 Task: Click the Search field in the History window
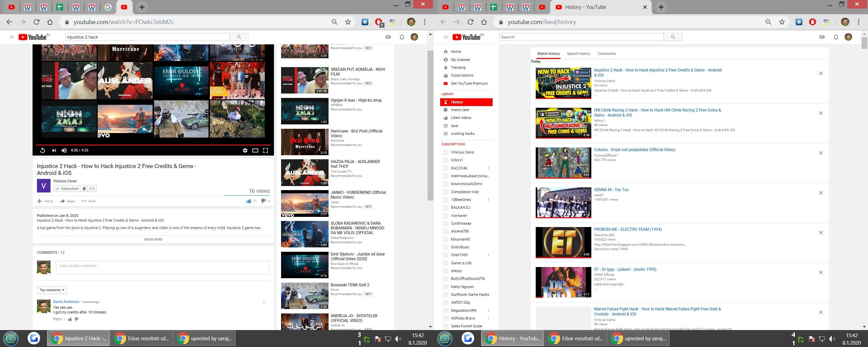click(x=581, y=37)
